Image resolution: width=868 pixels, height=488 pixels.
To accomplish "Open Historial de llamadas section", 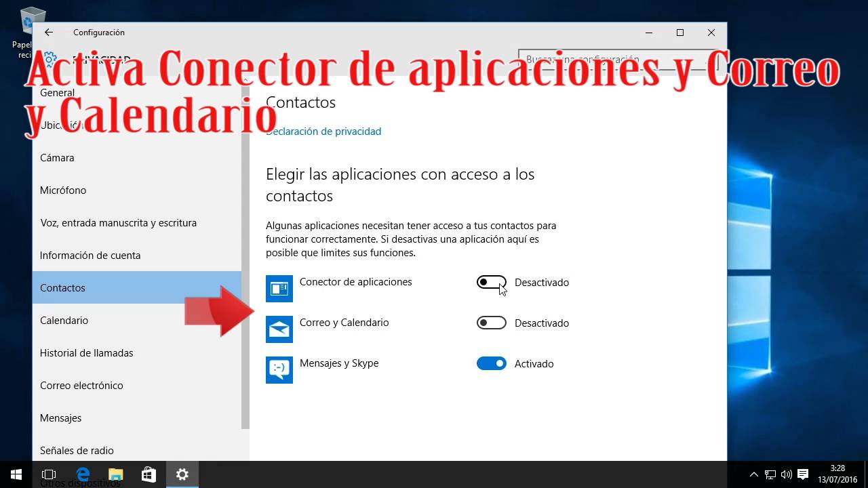I will tap(136, 353).
